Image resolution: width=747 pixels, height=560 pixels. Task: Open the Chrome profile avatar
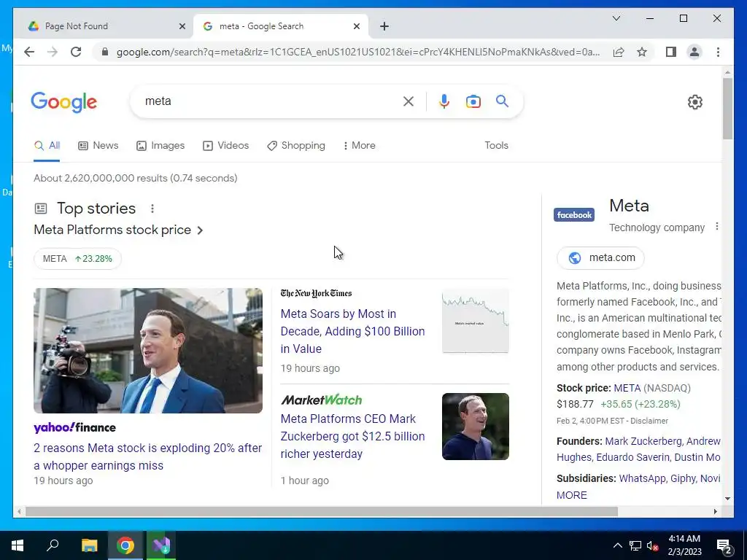tap(694, 52)
